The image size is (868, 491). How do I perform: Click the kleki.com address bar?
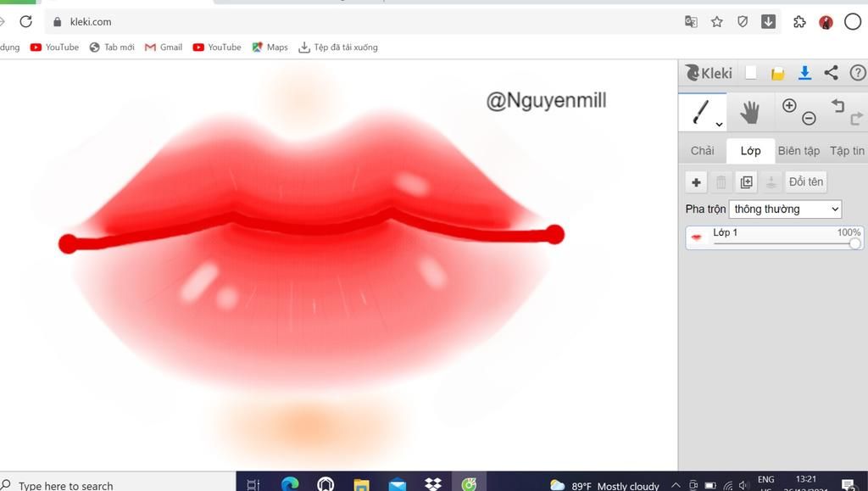(x=365, y=21)
